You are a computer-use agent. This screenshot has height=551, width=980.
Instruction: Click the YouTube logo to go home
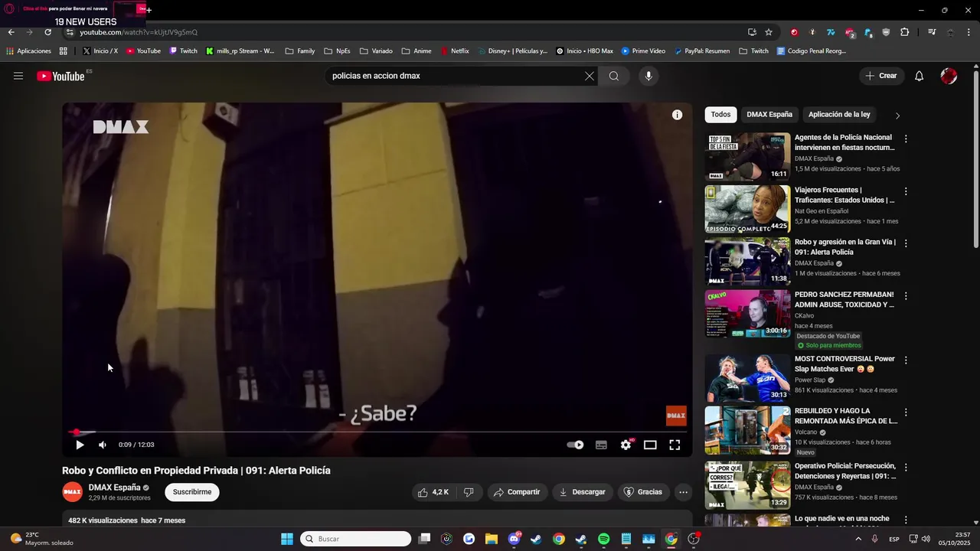(x=60, y=76)
